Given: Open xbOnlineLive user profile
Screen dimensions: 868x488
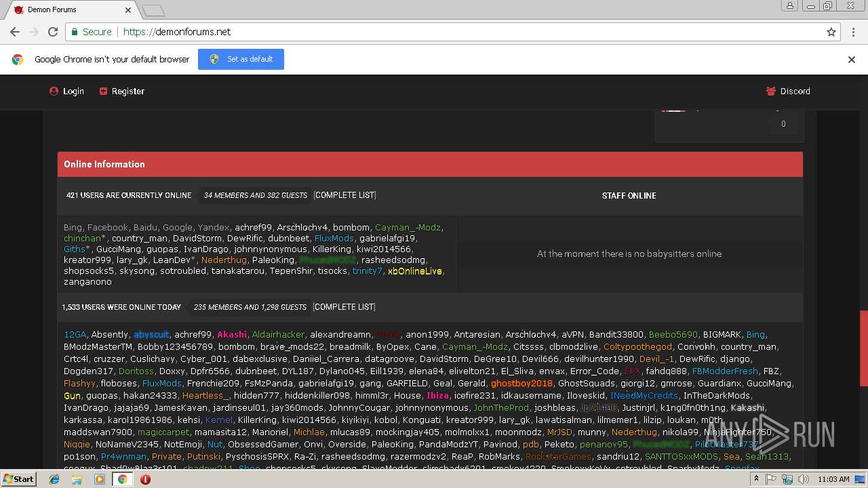Looking at the screenshot, I should point(415,271).
